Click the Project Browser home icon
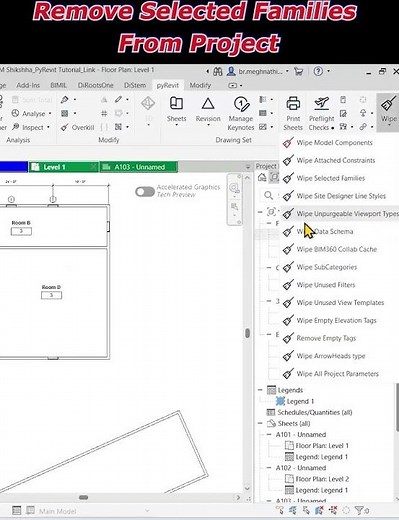The width and height of the screenshot is (399, 520). (262, 177)
